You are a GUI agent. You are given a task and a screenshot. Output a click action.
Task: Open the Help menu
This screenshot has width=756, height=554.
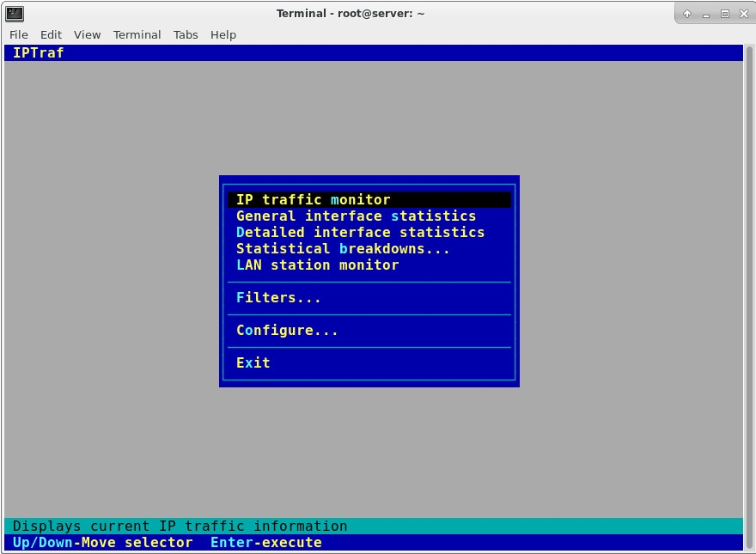pos(223,34)
